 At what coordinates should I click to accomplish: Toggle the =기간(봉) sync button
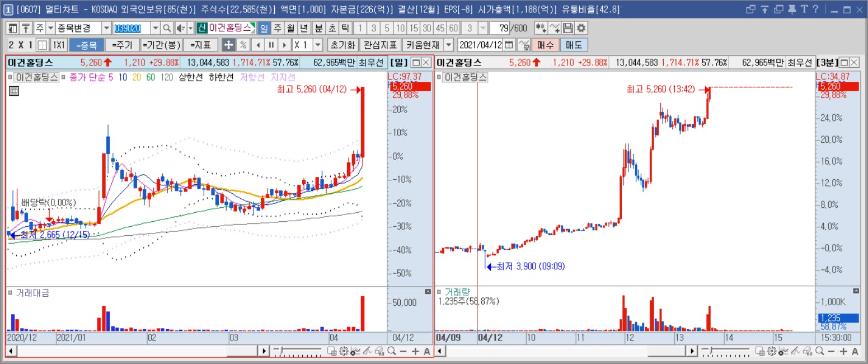162,45
